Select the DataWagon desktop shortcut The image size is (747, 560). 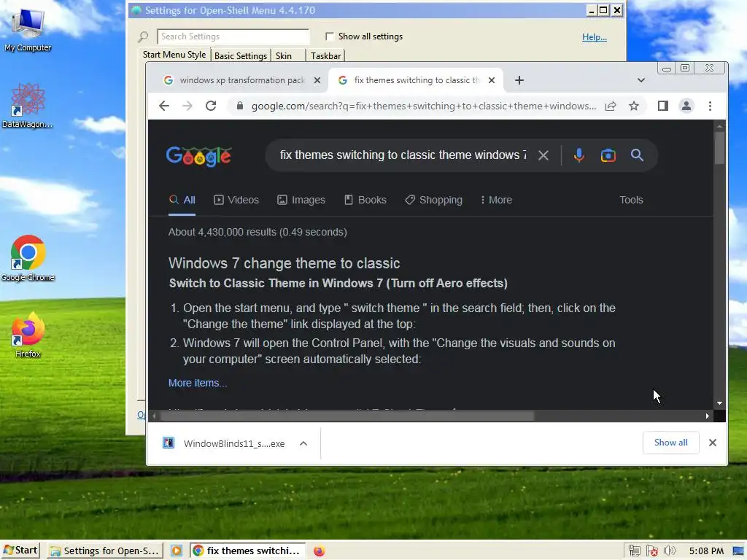(x=28, y=106)
